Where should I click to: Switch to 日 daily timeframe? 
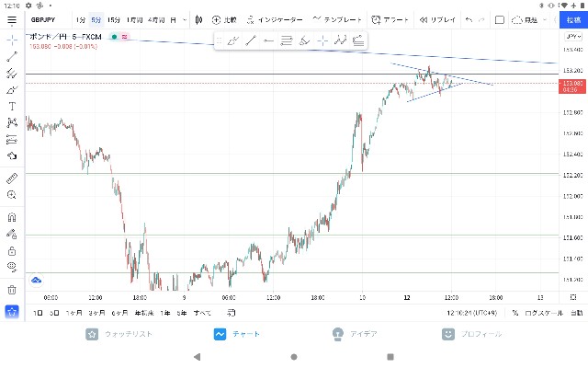tap(173, 20)
